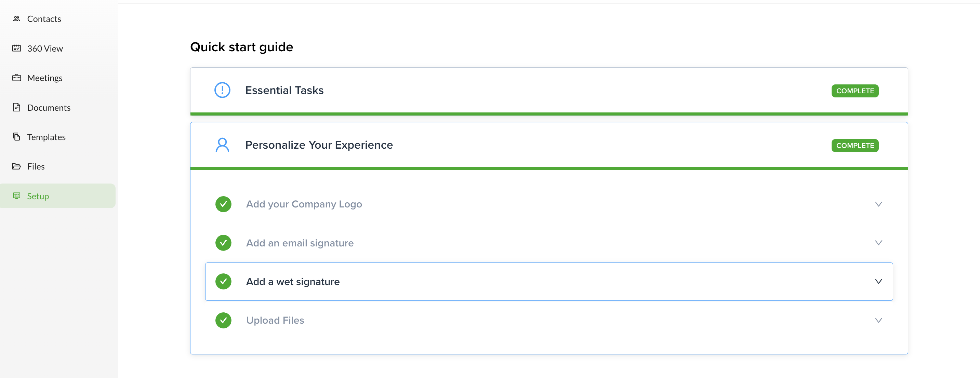This screenshot has width=980, height=378.
Task: Click the 360 View calendar icon
Action: (x=16, y=48)
